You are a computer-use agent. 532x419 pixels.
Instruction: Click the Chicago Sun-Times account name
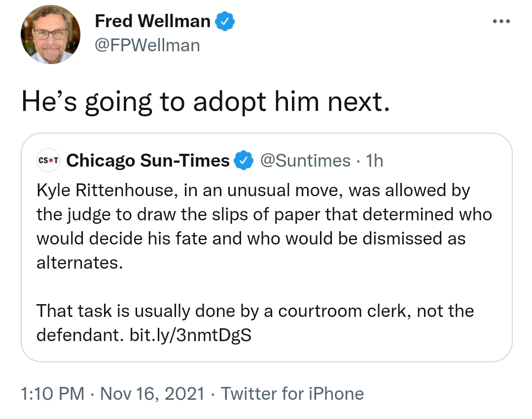coord(148,161)
